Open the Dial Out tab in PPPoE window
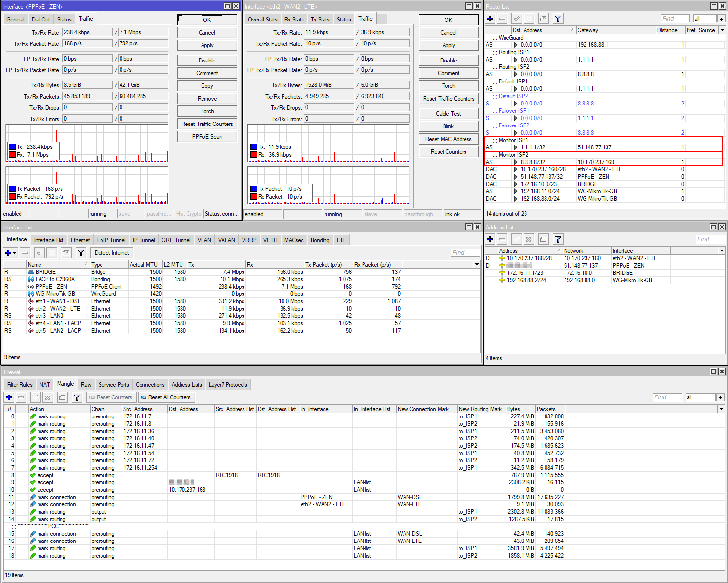Viewport: 728px width, 583px height. tap(40, 20)
